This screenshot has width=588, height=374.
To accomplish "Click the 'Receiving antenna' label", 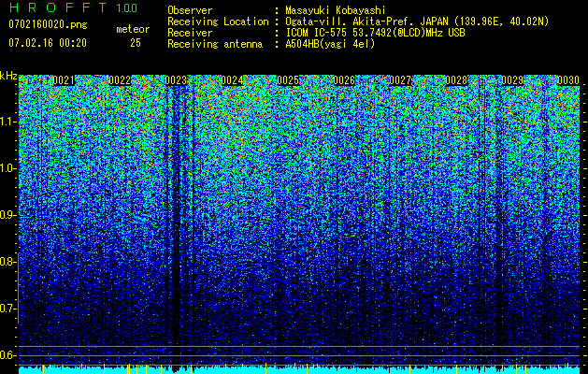I will 215,44.
